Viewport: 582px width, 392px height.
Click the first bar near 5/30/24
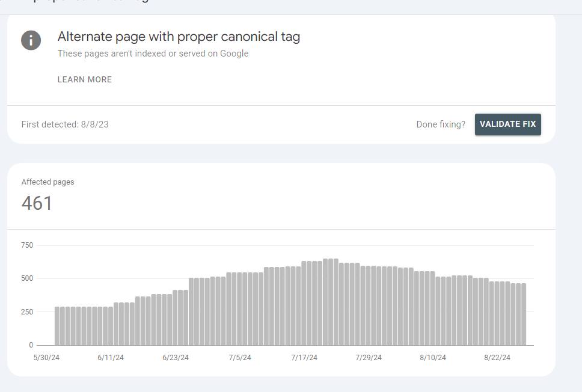coord(57,326)
